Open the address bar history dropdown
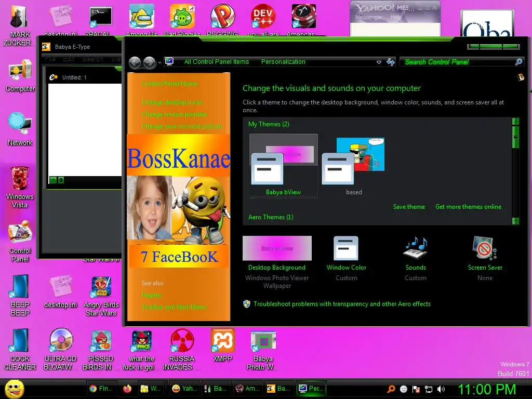This screenshot has height=399, width=532. coord(379,62)
